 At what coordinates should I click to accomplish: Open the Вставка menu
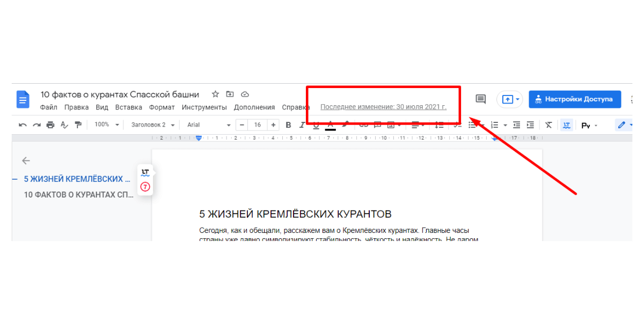click(x=128, y=107)
